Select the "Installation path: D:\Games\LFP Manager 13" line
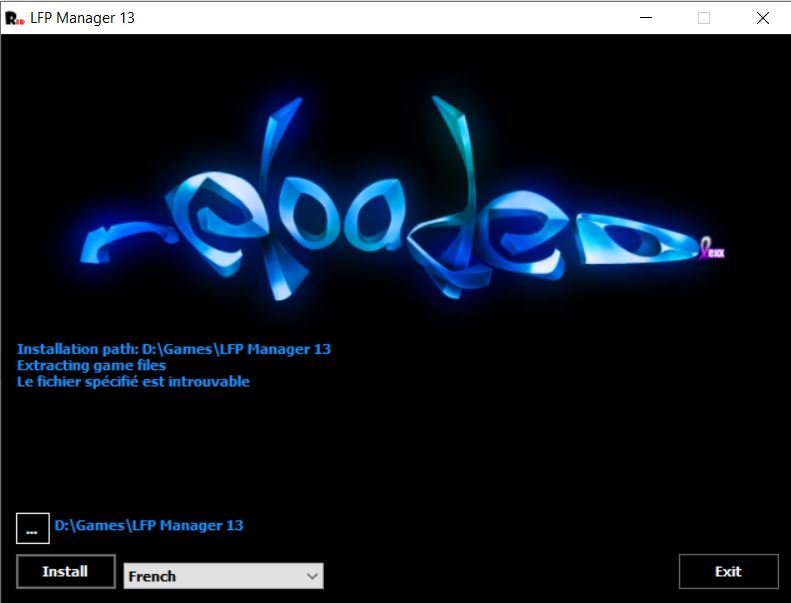This screenshot has width=791, height=603. click(x=174, y=349)
